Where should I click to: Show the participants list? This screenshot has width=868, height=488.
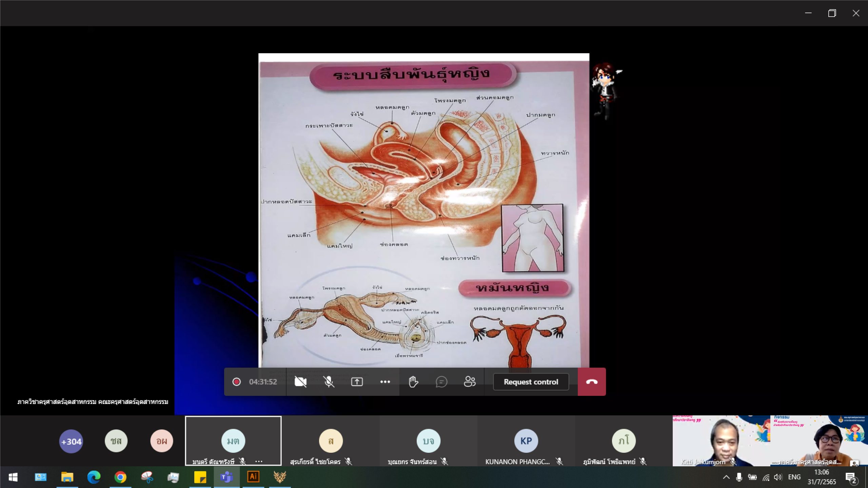pyautogui.click(x=470, y=382)
